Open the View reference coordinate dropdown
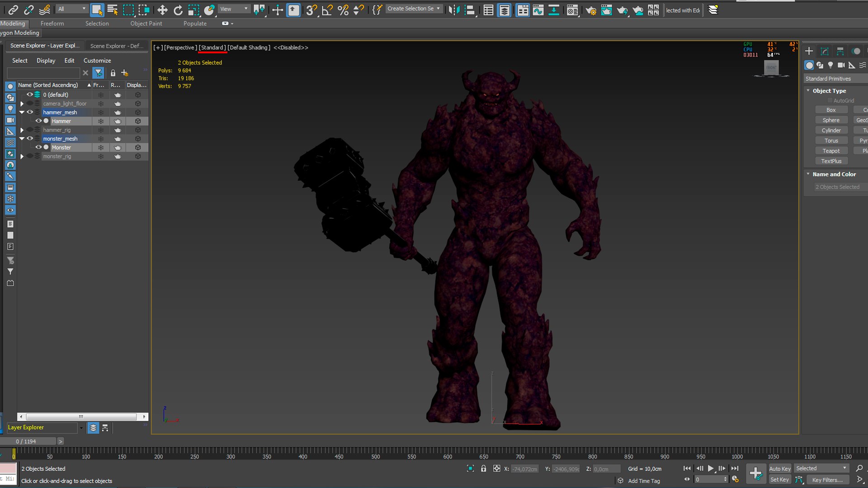Image resolution: width=868 pixels, height=488 pixels. [234, 9]
